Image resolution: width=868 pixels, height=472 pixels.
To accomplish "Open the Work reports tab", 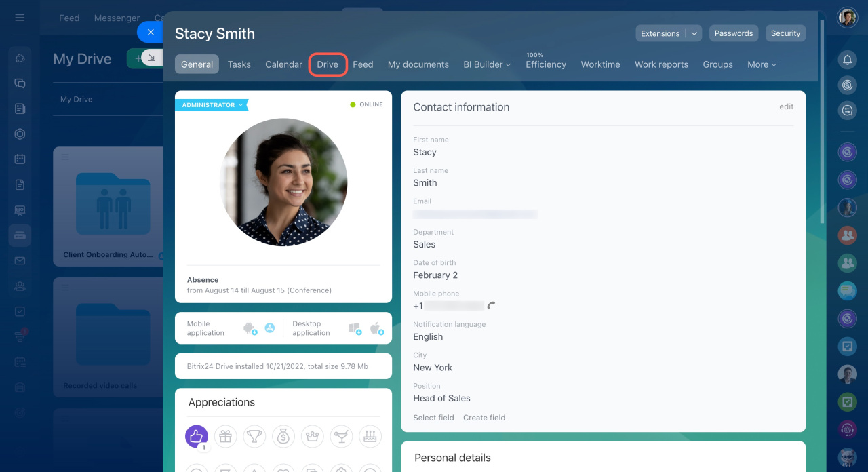I will (x=661, y=64).
